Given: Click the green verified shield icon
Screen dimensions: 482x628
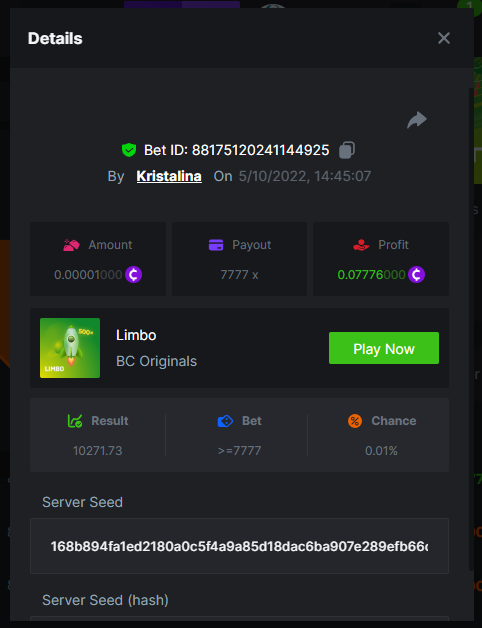Looking at the screenshot, I should (x=129, y=150).
